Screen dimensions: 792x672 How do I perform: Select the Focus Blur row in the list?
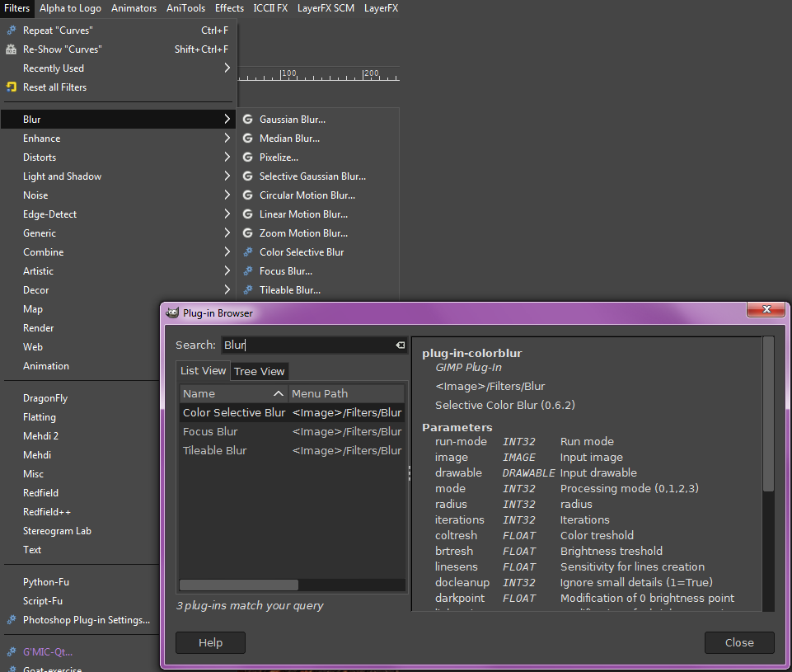click(x=293, y=431)
